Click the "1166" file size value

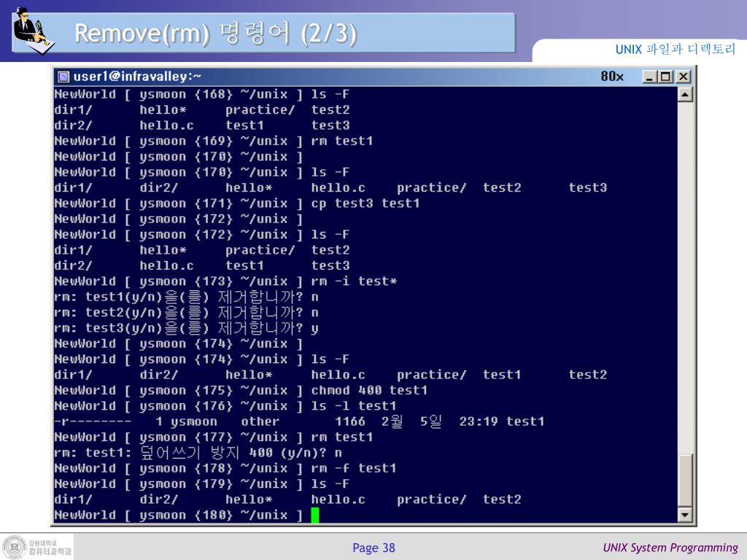pos(350,422)
